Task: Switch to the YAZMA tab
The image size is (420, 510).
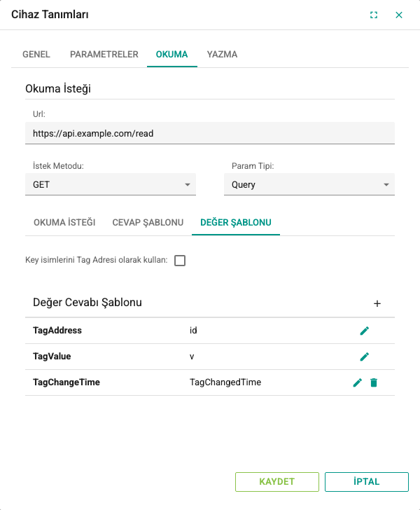Action: click(x=222, y=55)
